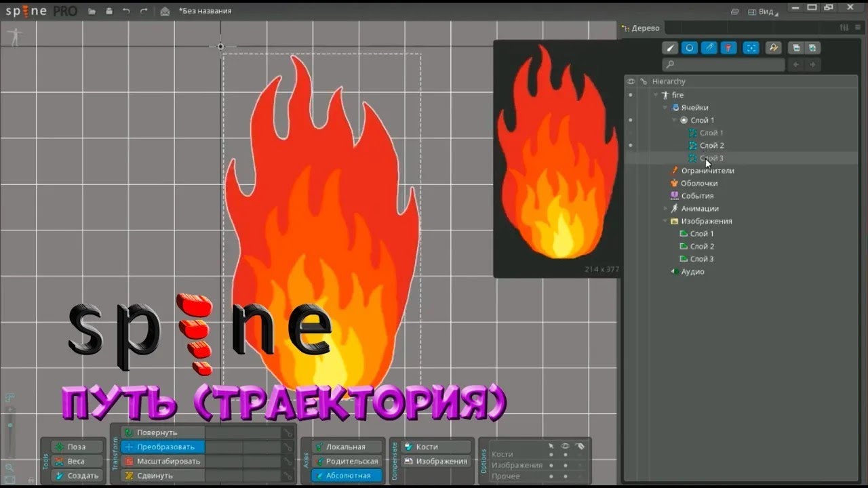This screenshot has height=488, width=868.
Task: Choose the Локальная axes button
Action: [x=346, y=447]
